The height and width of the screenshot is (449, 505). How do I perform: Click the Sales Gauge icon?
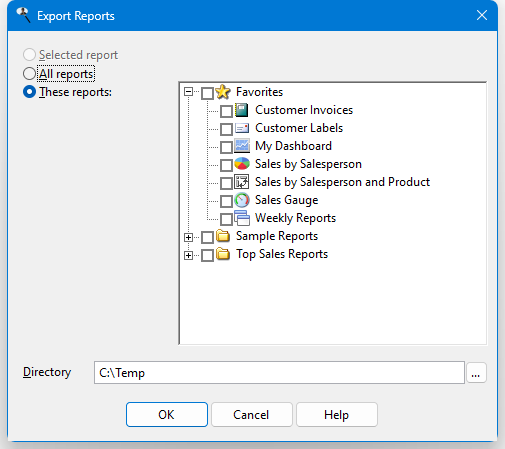[x=242, y=200]
